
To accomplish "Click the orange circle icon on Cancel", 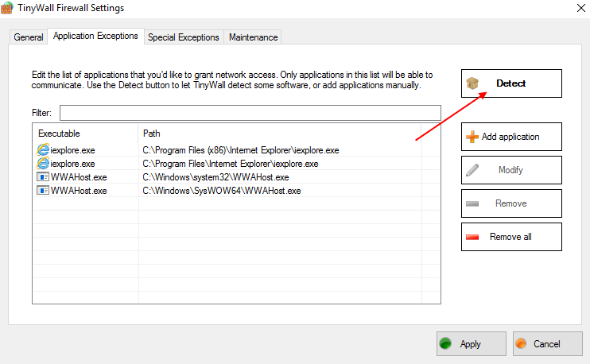I will 521,343.
